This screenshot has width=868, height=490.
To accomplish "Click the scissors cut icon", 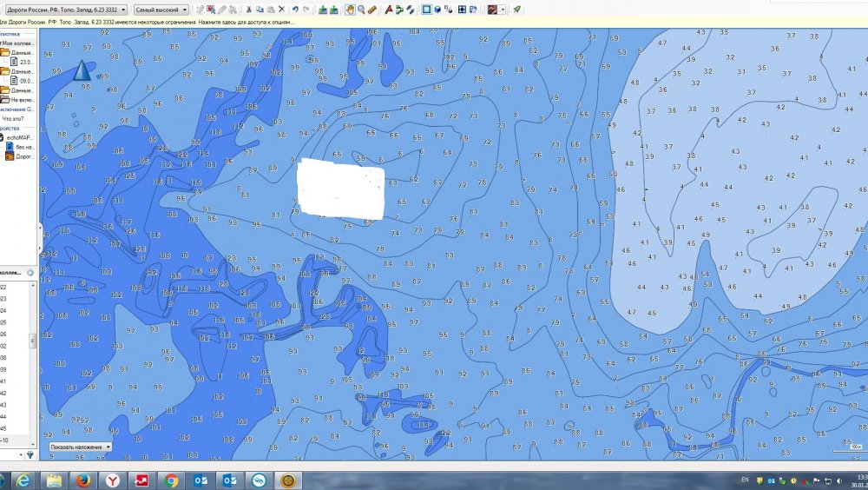I will coord(249,10).
